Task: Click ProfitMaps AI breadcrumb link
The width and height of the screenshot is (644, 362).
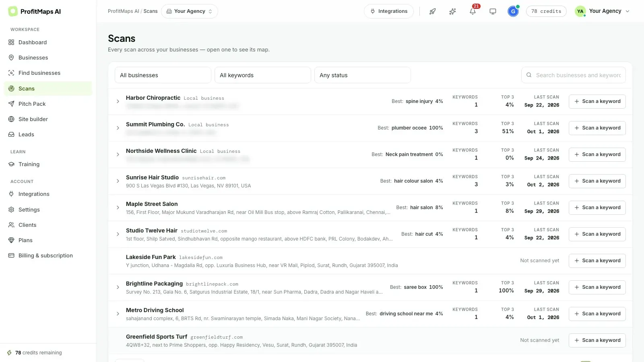Action: 124,11
